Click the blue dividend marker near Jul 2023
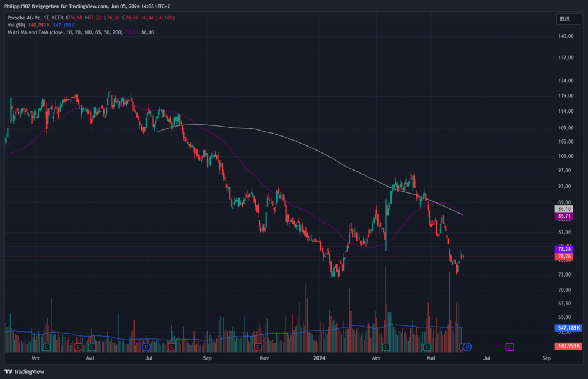The height and width of the screenshot is (379, 588). click(x=146, y=347)
